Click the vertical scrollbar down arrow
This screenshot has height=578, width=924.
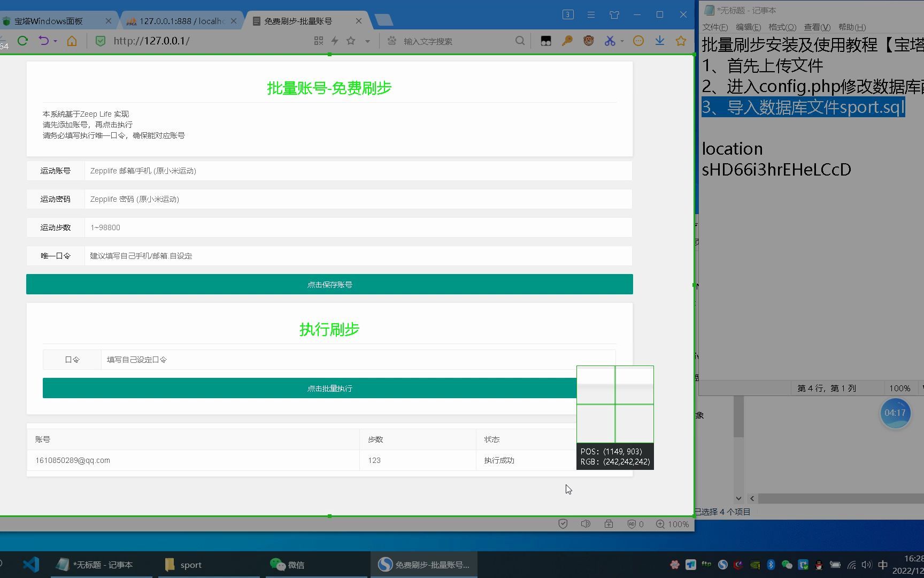click(738, 498)
